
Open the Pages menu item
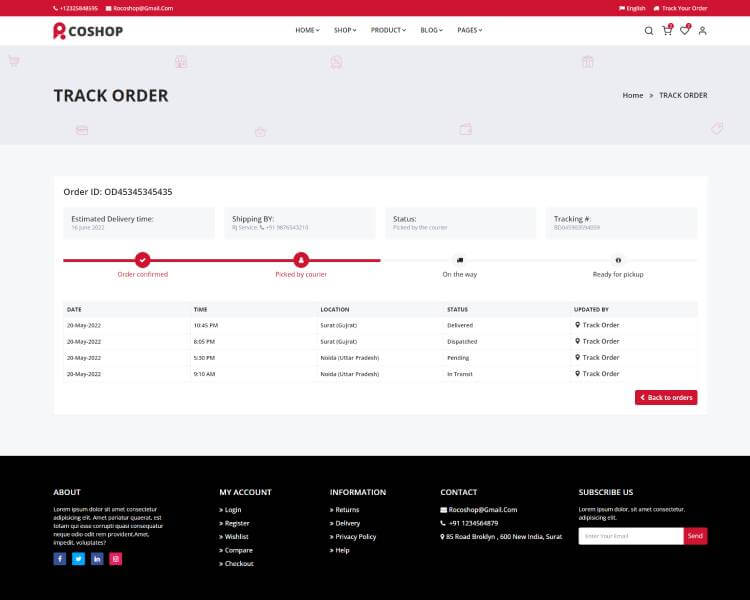pos(469,30)
